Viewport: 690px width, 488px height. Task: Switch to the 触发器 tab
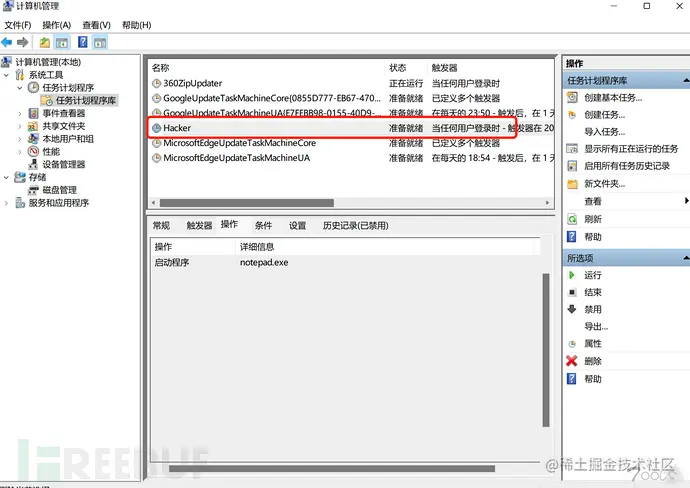coord(199,225)
